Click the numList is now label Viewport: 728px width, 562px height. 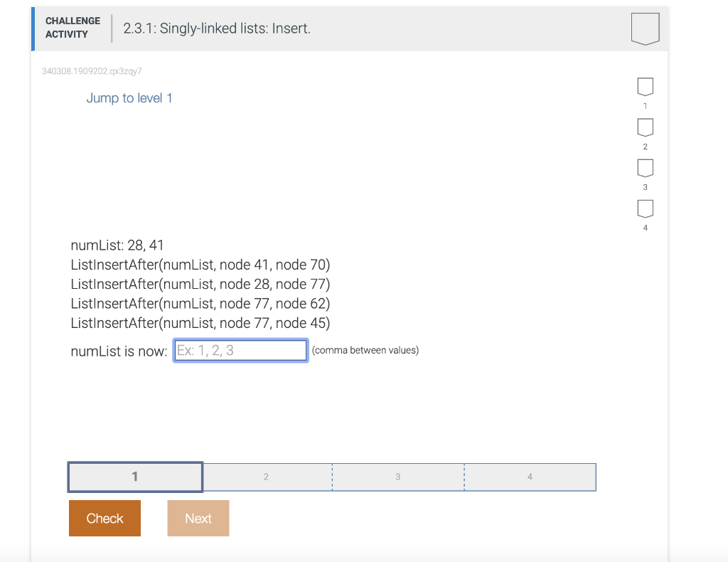click(x=117, y=351)
